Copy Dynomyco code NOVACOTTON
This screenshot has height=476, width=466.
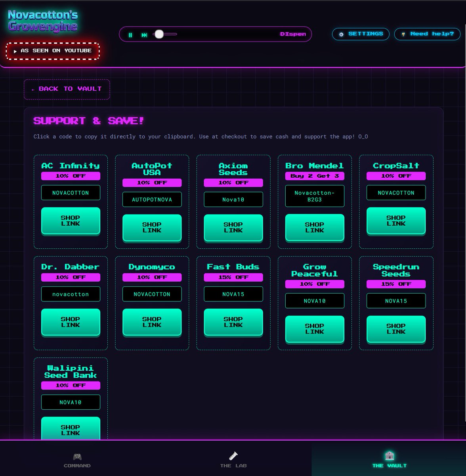pos(152,294)
